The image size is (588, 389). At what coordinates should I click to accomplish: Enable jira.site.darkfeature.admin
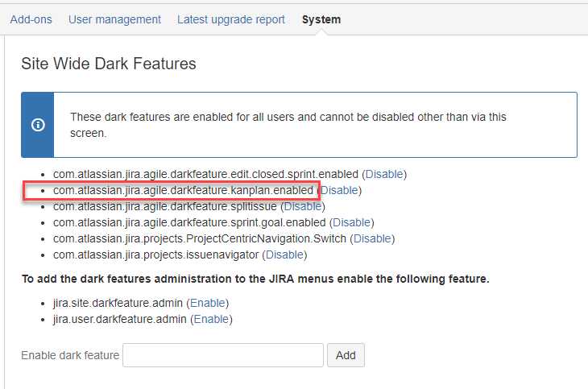click(x=207, y=303)
